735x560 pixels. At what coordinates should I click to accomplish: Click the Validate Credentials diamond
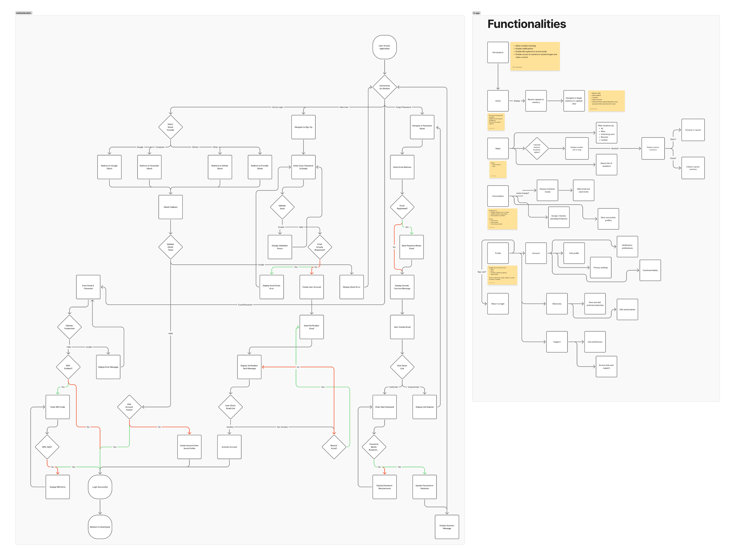[x=69, y=327]
